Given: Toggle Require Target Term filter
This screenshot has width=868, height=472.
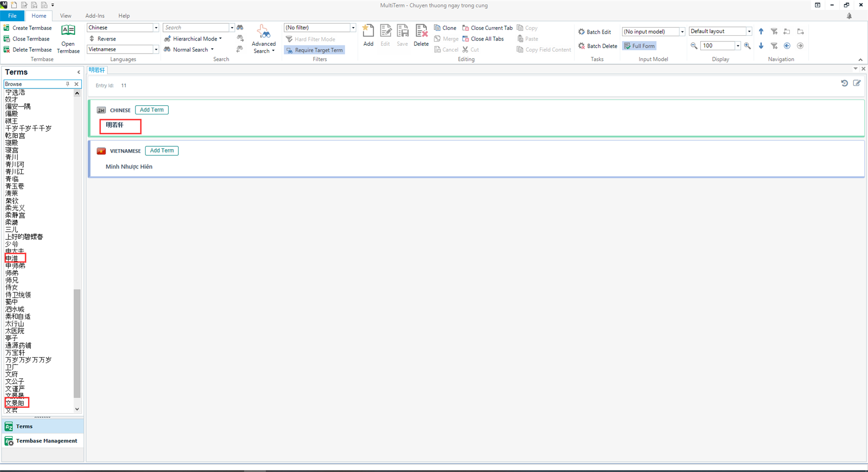Looking at the screenshot, I should coord(314,50).
